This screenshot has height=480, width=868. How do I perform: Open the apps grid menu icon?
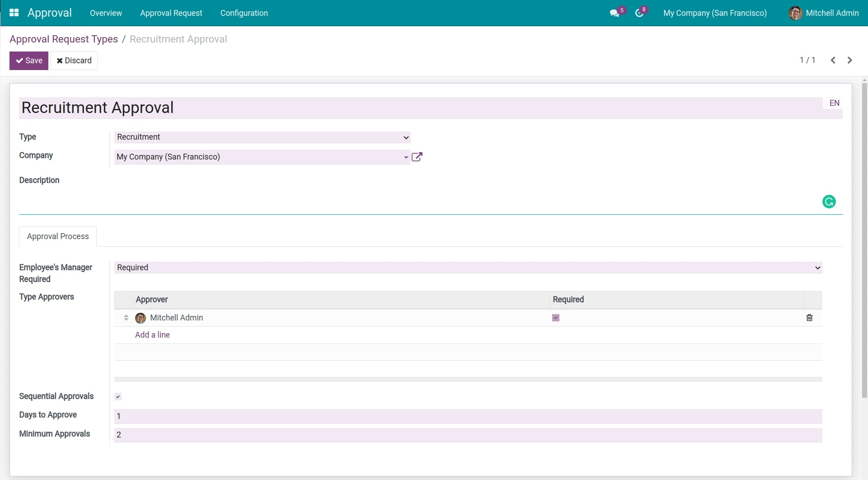coord(14,13)
